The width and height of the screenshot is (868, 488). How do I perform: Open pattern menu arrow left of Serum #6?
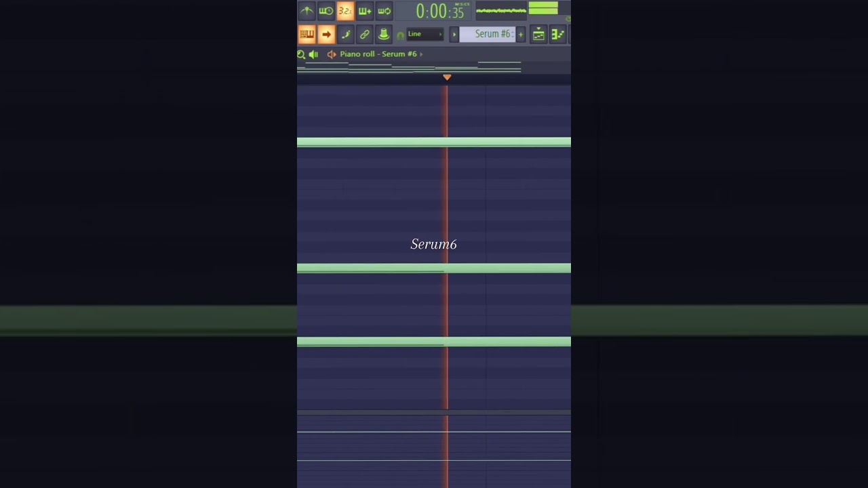454,34
